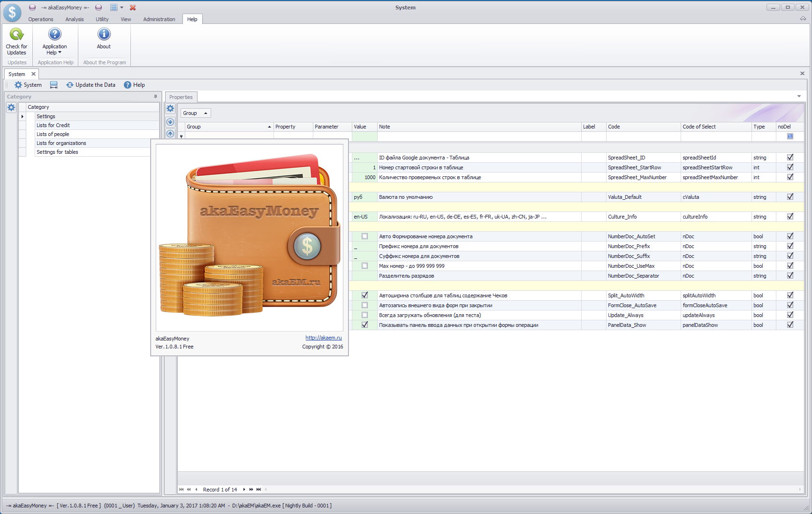Click the column width fit toolbar icon

54,85
